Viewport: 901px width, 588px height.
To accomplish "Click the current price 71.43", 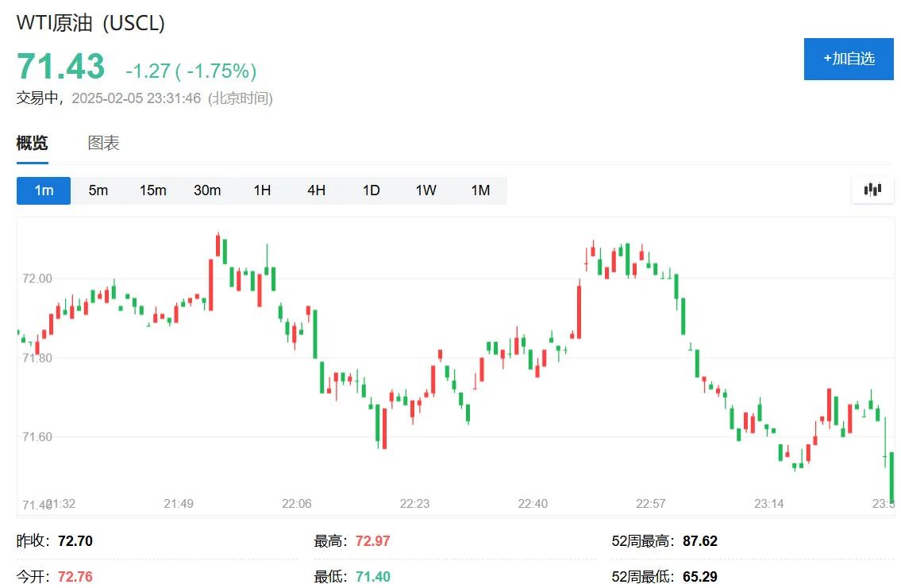I will 61,66.
